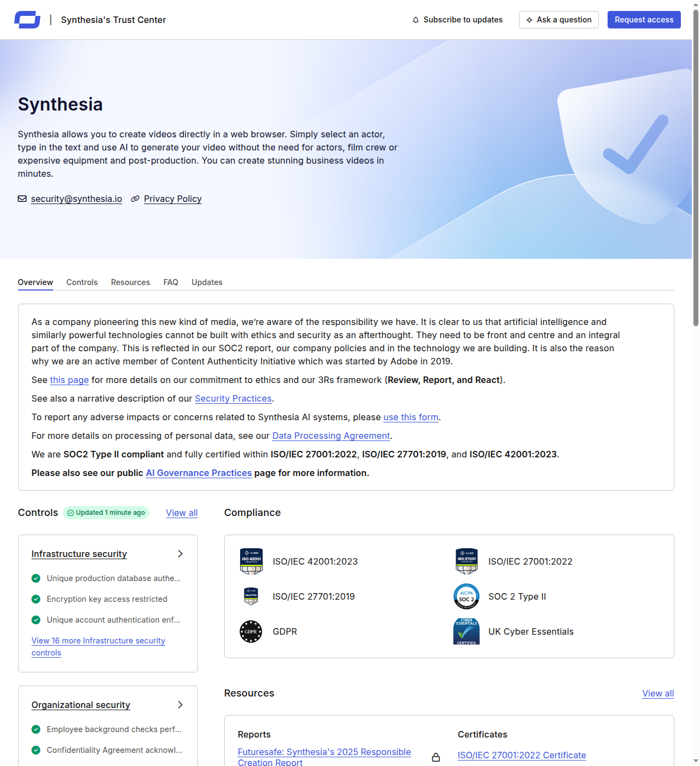Open Futuresafe 2025 Responsible Creation Report link

click(324, 757)
